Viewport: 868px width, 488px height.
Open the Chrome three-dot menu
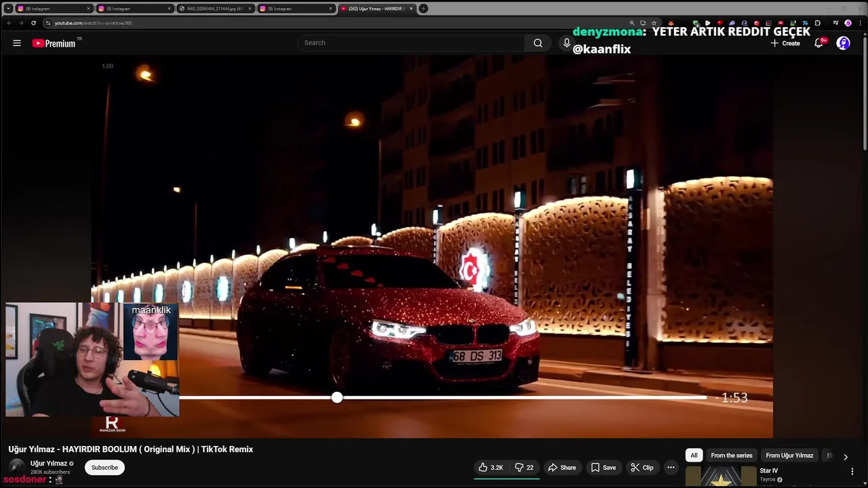[860, 23]
